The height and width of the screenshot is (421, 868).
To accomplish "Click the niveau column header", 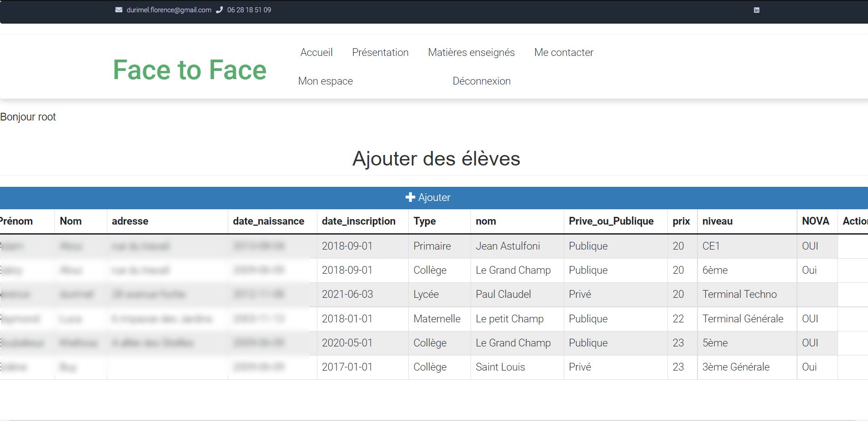I will click(717, 221).
